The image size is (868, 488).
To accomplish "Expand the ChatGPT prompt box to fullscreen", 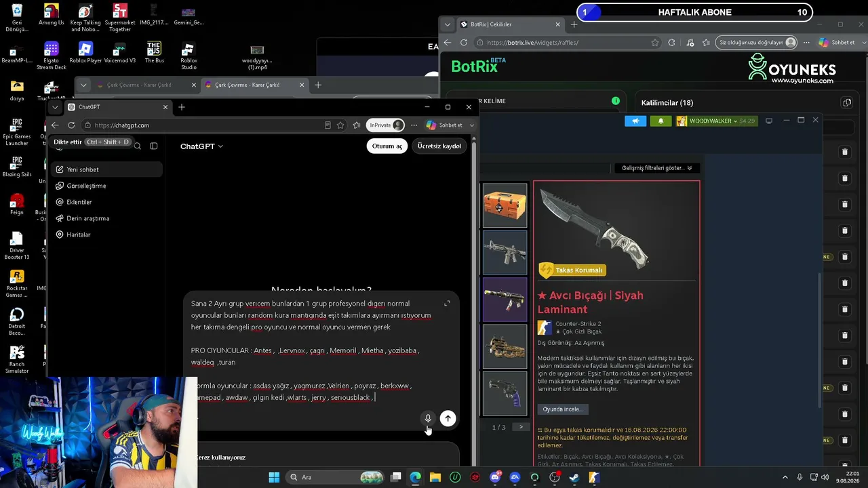I will point(447,304).
